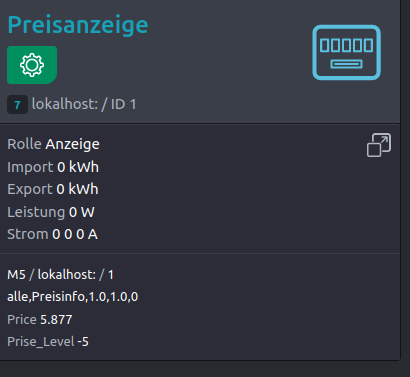Click the Price label text
The height and width of the screenshot is (377, 410).
click(x=22, y=320)
